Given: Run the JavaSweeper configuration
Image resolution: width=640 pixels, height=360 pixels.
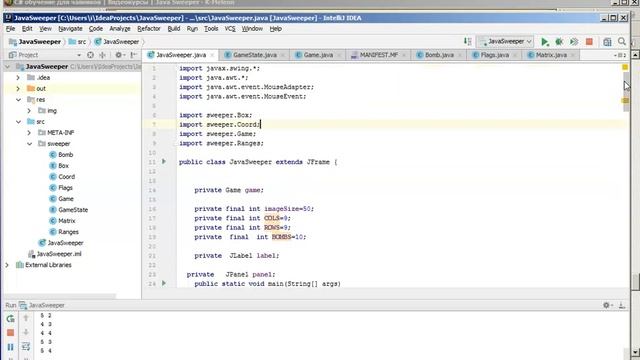Looking at the screenshot, I should pyautogui.click(x=544, y=42).
